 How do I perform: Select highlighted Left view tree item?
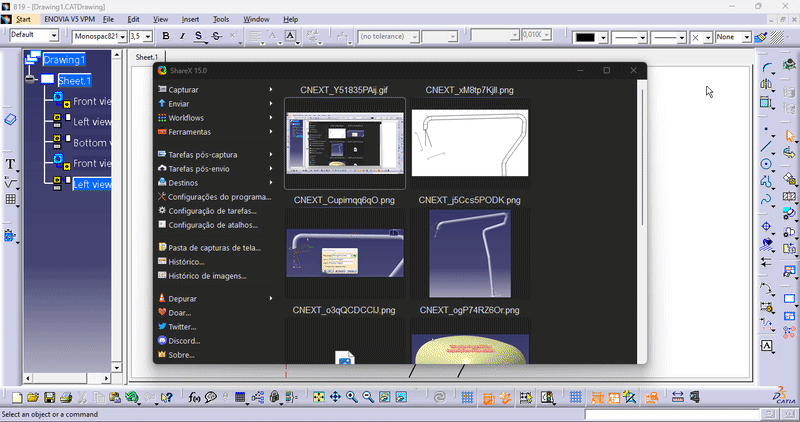(x=92, y=184)
